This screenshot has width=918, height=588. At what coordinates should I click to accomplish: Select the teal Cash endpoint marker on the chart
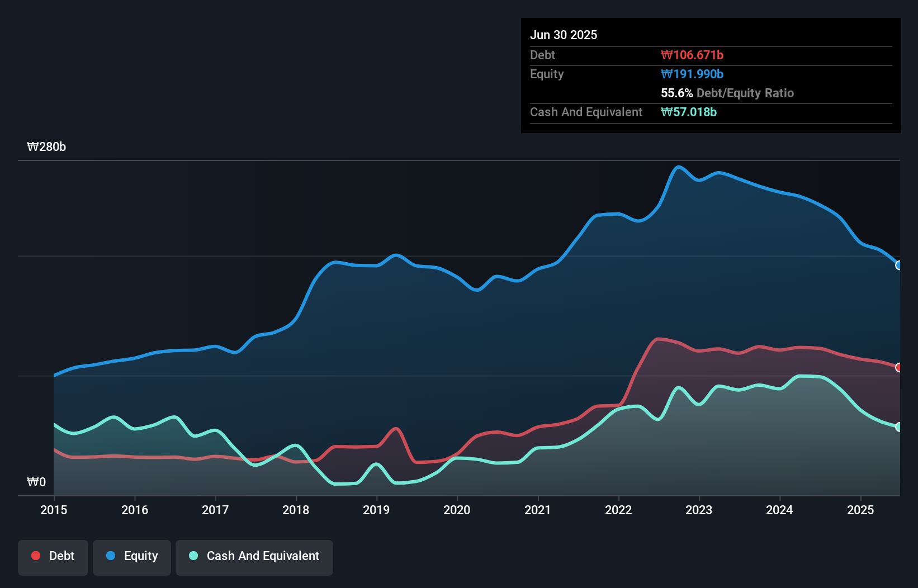pos(898,426)
